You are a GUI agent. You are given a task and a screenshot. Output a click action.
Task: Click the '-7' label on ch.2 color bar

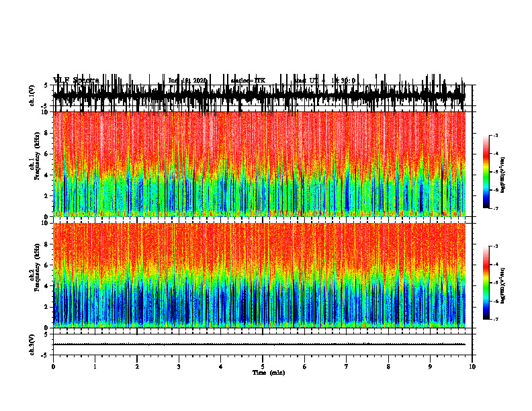click(x=495, y=320)
